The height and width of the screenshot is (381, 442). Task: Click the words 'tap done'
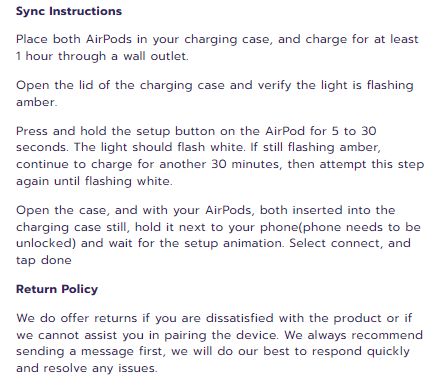[x=44, y=260]
